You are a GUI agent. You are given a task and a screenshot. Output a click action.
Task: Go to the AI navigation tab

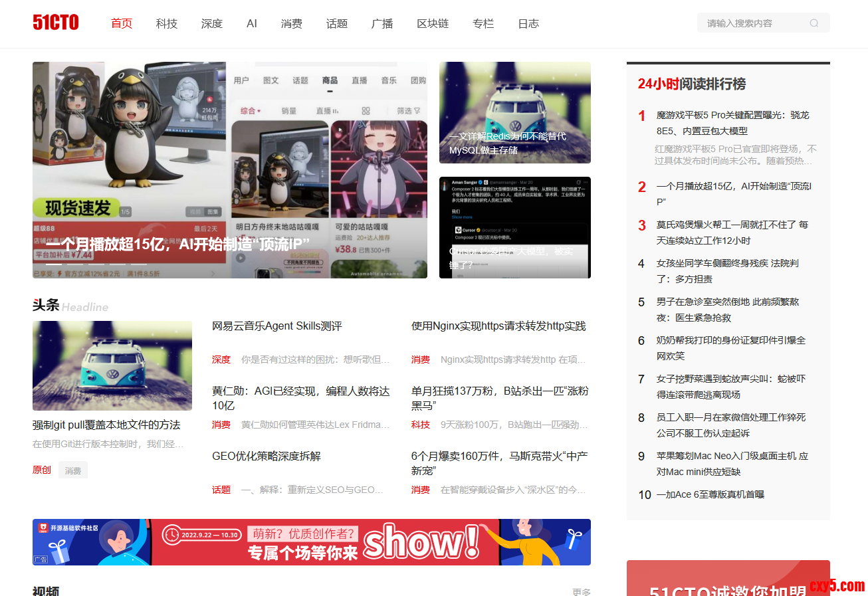tap(252, 24)
